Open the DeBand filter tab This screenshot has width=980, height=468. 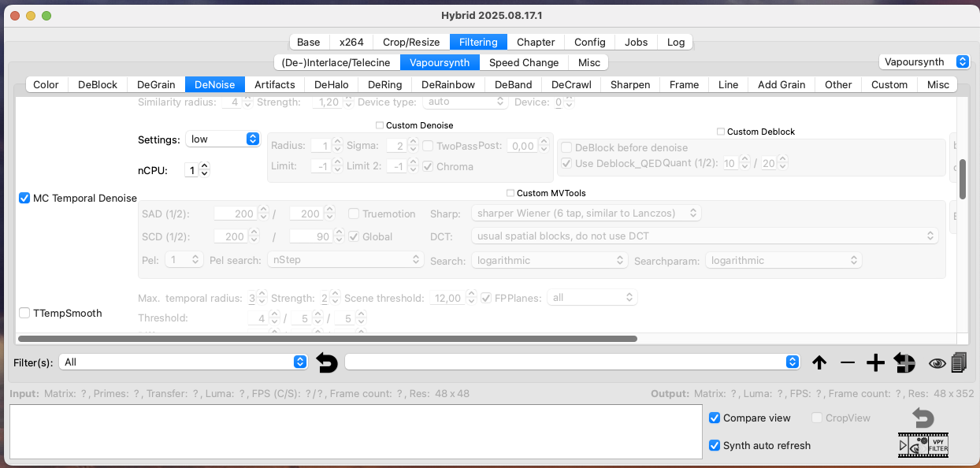click(x=513, y=84)
